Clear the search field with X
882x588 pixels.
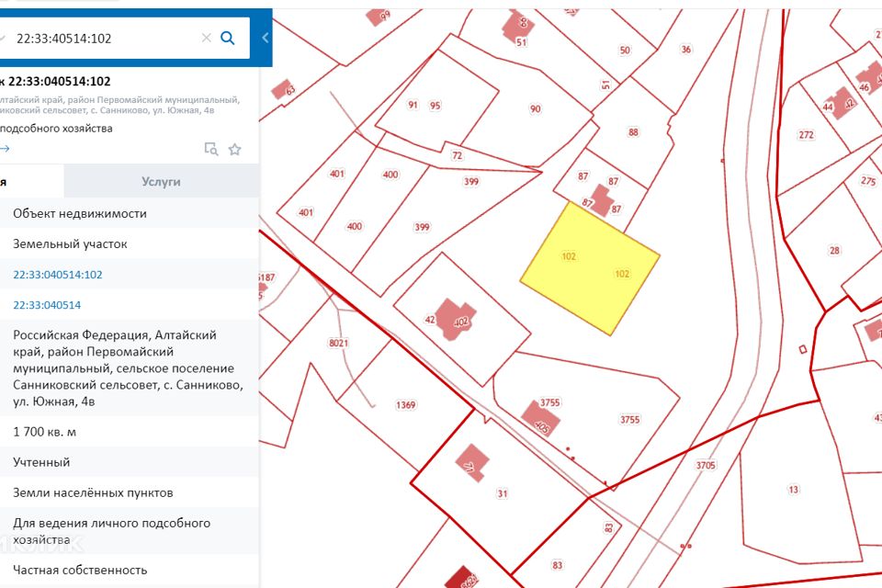207,38
